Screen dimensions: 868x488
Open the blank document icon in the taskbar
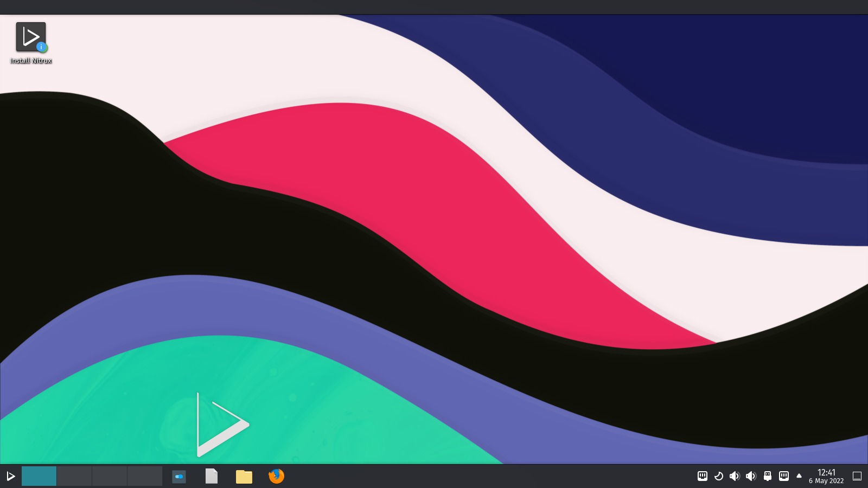(212, 476)
